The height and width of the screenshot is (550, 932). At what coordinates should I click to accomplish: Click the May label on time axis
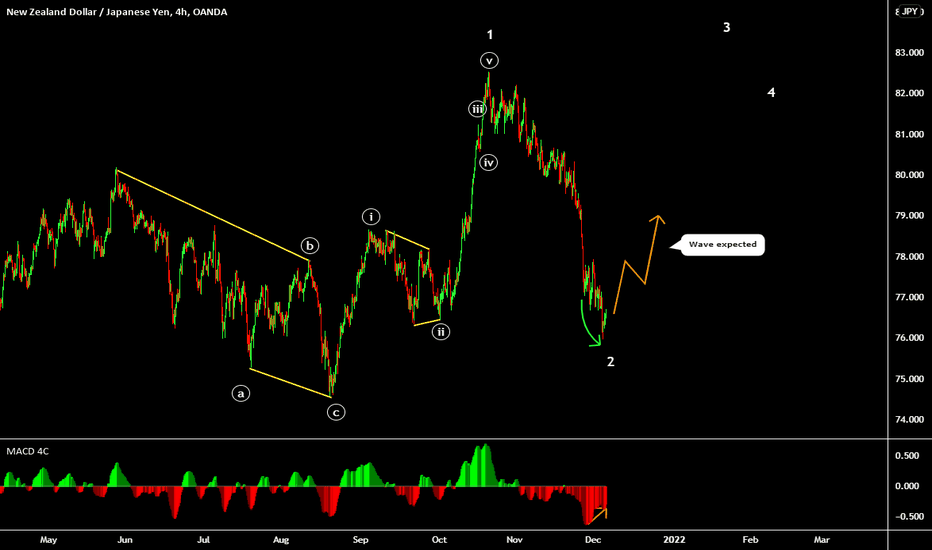click(49, 540)
